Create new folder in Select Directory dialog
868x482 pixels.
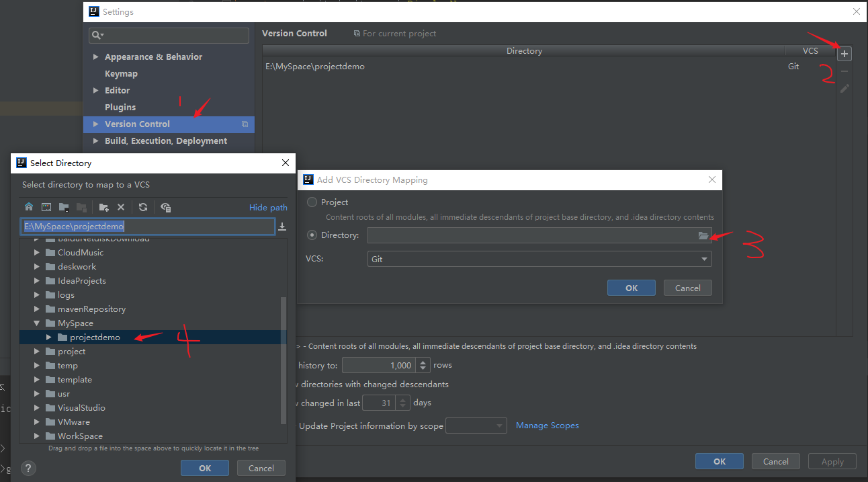click(x=103, y=207)
